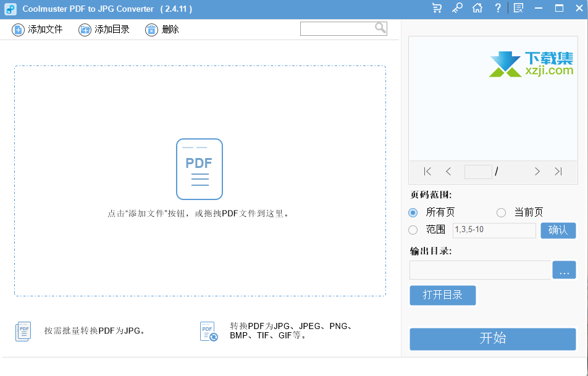Go to previous page in preview
This screenshot has width=588, height=376.
pyautogui.click(x=448, y=172)
